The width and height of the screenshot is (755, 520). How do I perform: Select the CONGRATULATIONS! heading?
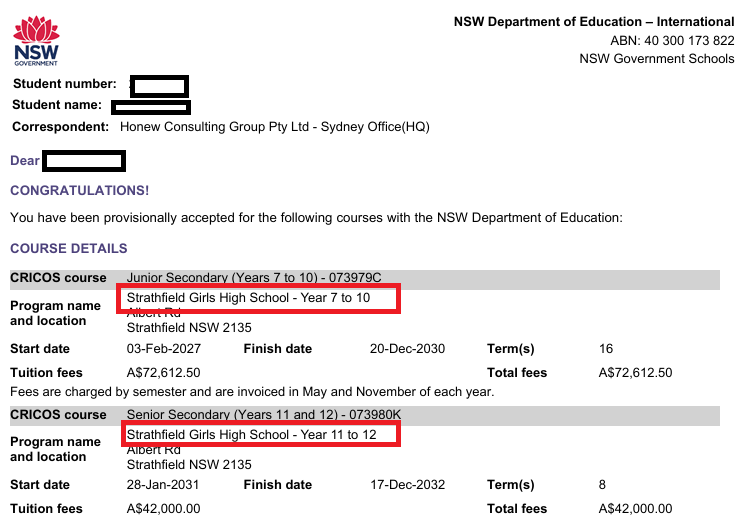(79, 191)
